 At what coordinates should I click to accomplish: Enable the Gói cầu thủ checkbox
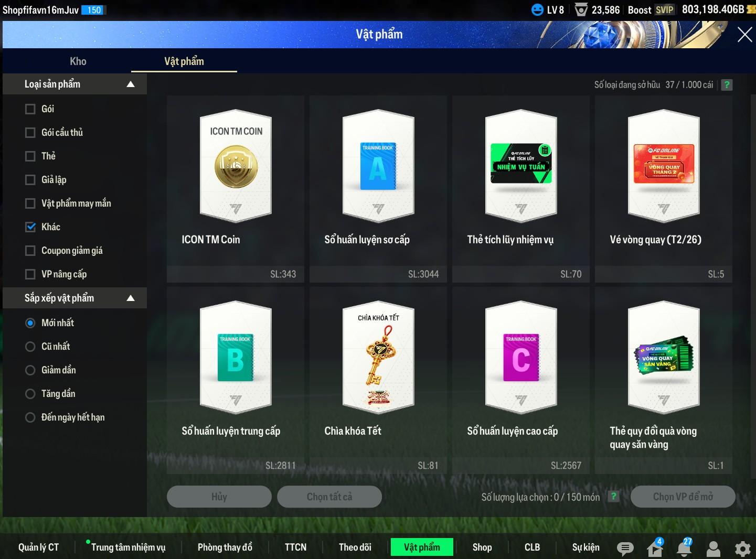click(x=30, y=133)
